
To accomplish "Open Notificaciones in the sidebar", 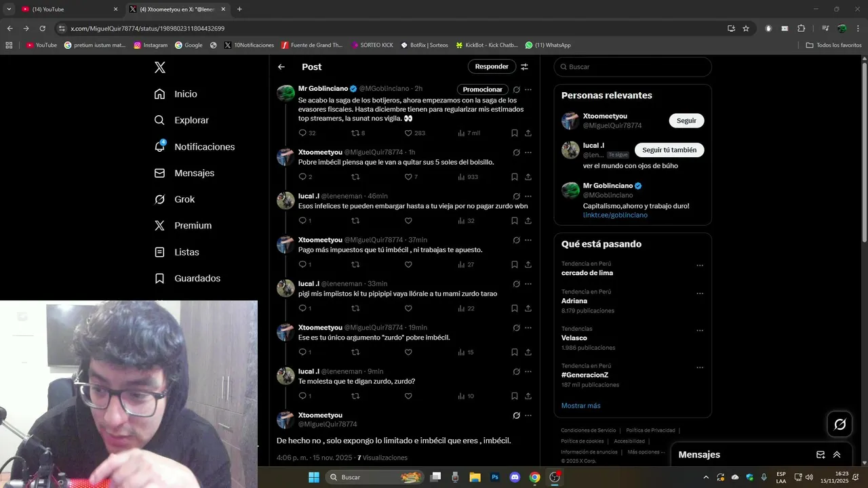I will click(x=194, y=146).
